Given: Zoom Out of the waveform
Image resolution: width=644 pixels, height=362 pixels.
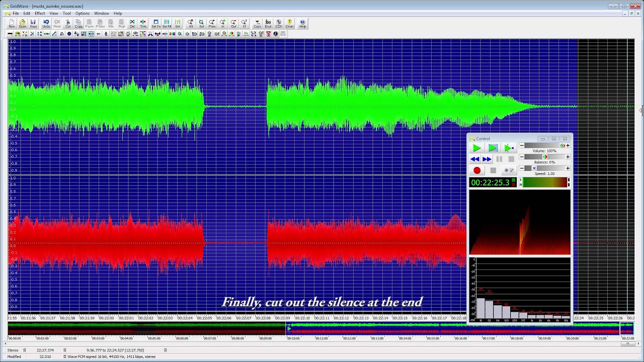Looking at the screenshot, I should pyautogui.click(x=233, y=24).
